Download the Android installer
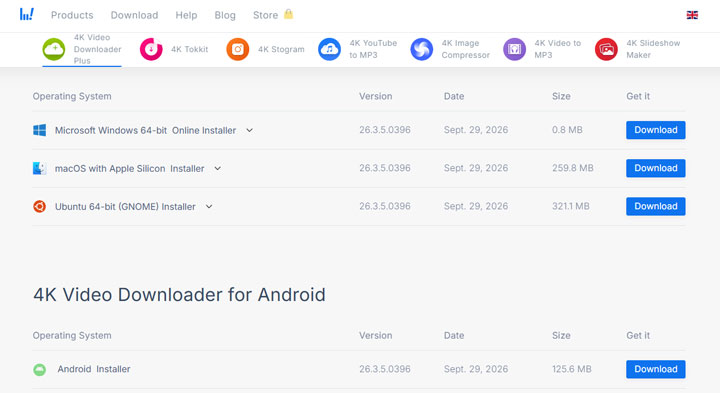 (656, 369)
